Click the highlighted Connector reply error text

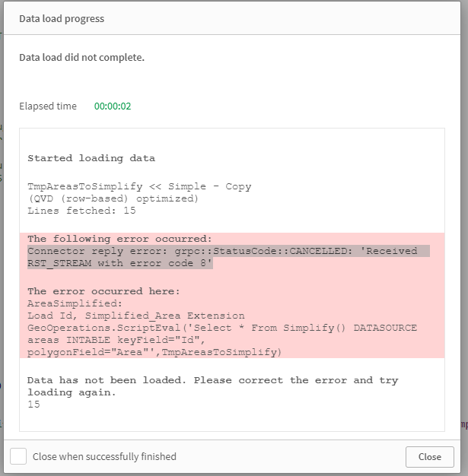[222, 251]
